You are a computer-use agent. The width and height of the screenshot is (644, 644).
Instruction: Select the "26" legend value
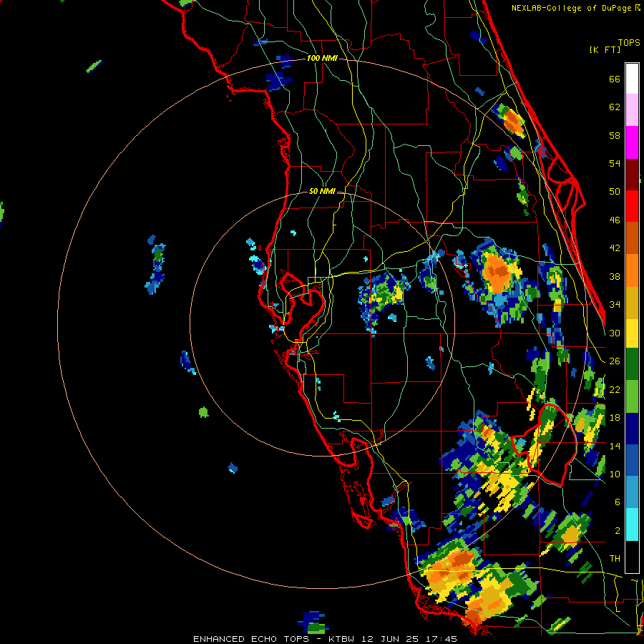click(615, 361)
